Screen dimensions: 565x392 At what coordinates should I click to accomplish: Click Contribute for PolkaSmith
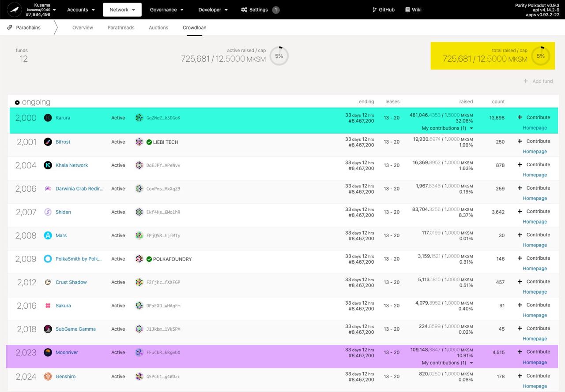534,258
